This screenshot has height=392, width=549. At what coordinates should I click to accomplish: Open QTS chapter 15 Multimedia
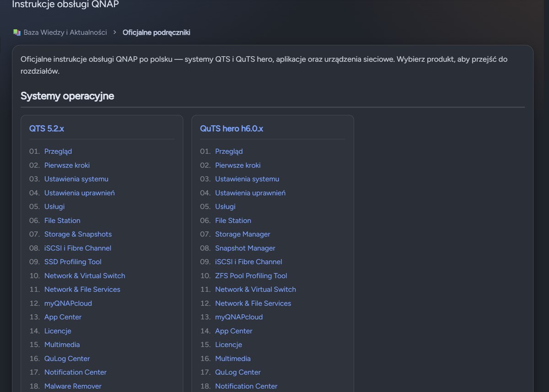coord(62,344)
